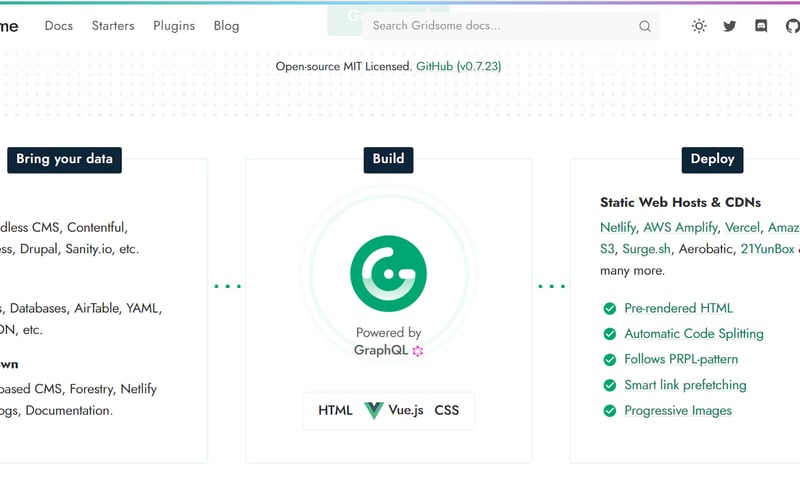Click the Bring your data label

click(x=64, y=160)
